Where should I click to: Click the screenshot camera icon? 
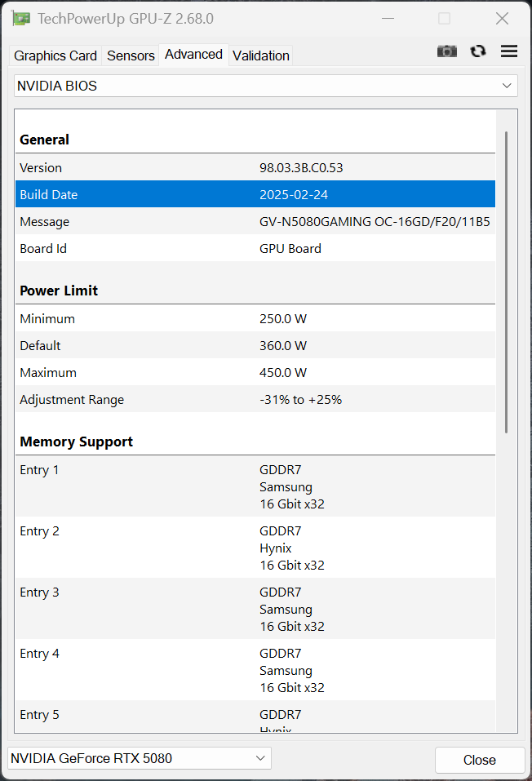tap(447, 51)
